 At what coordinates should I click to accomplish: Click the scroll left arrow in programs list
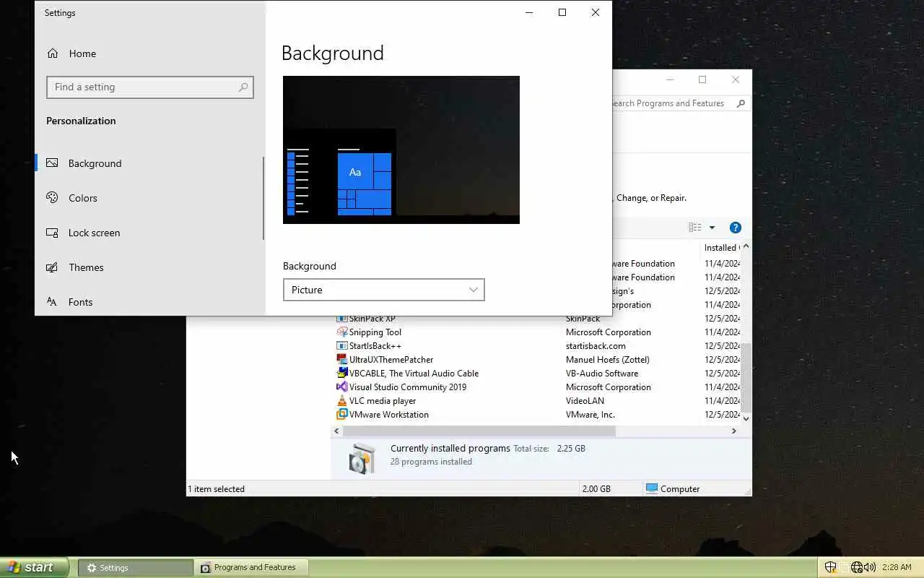[336, 431]
